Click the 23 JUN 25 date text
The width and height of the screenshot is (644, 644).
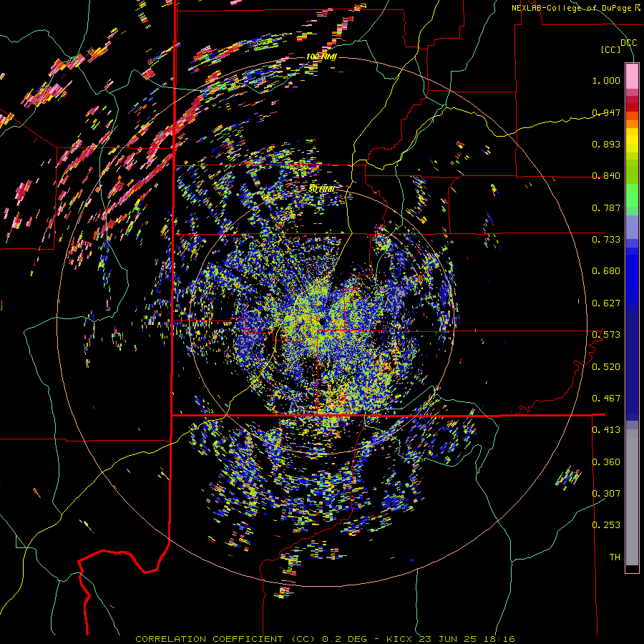click(448, 639)
